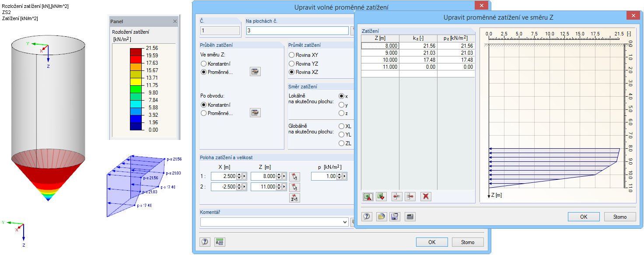Click spinner of X point 1 value
The height and width of the screenshot is (255, 644).
pyautogui.click(x=240, y=176)
